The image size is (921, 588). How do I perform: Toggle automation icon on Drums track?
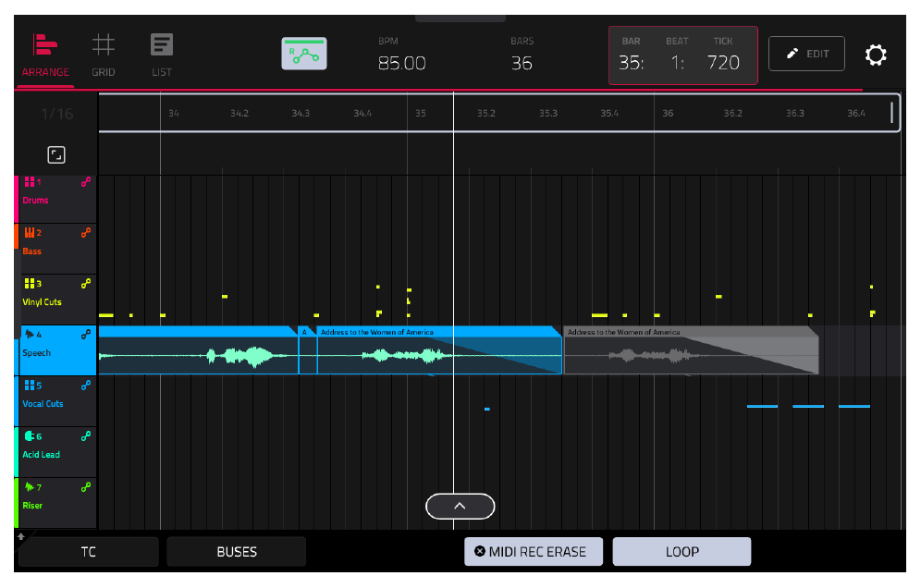(86, 182)
